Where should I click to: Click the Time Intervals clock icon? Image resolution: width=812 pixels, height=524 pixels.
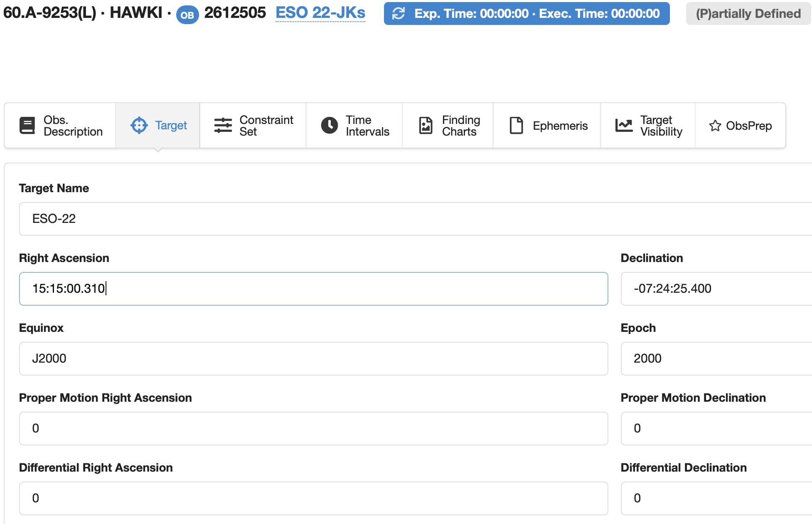coord(330,126)
